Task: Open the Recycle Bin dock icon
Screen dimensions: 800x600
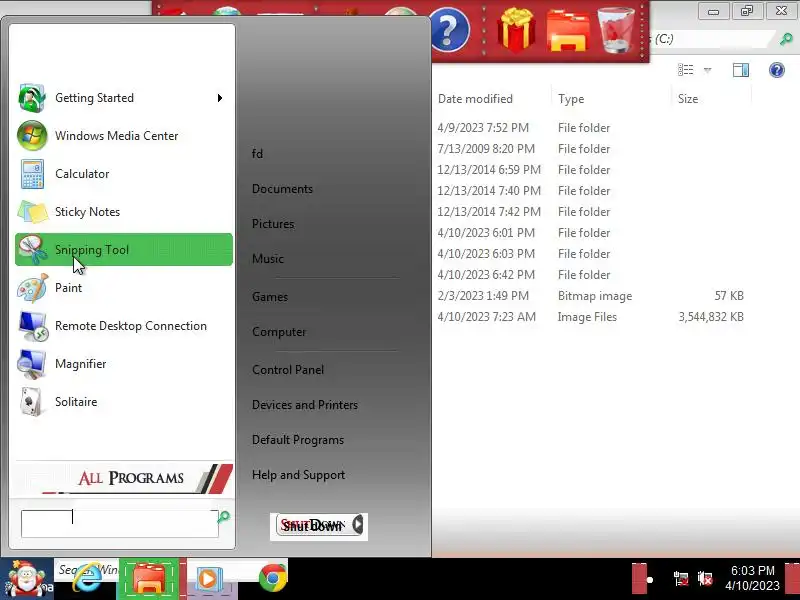Action: tap(617, 31)
